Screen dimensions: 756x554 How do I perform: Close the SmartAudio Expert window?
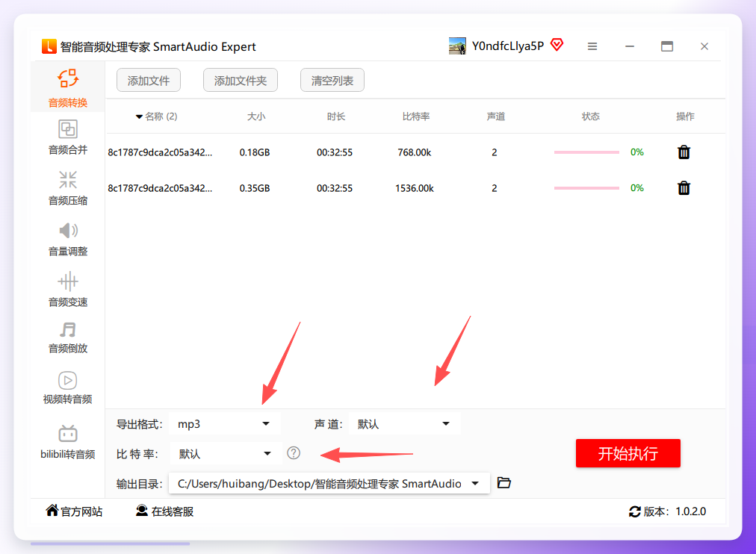click(704, 46)
